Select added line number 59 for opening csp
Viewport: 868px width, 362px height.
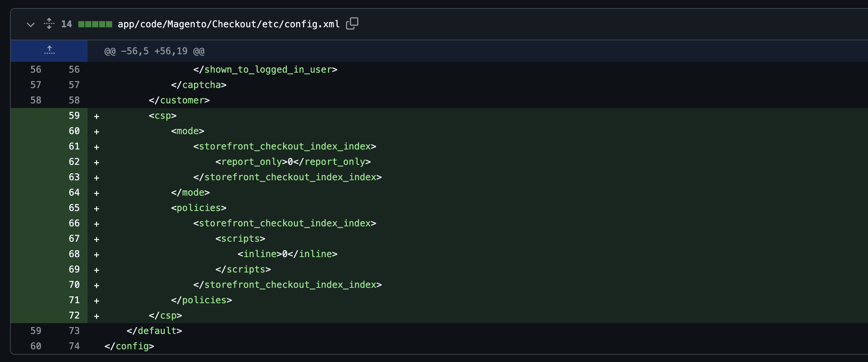[x=74, y=116]
